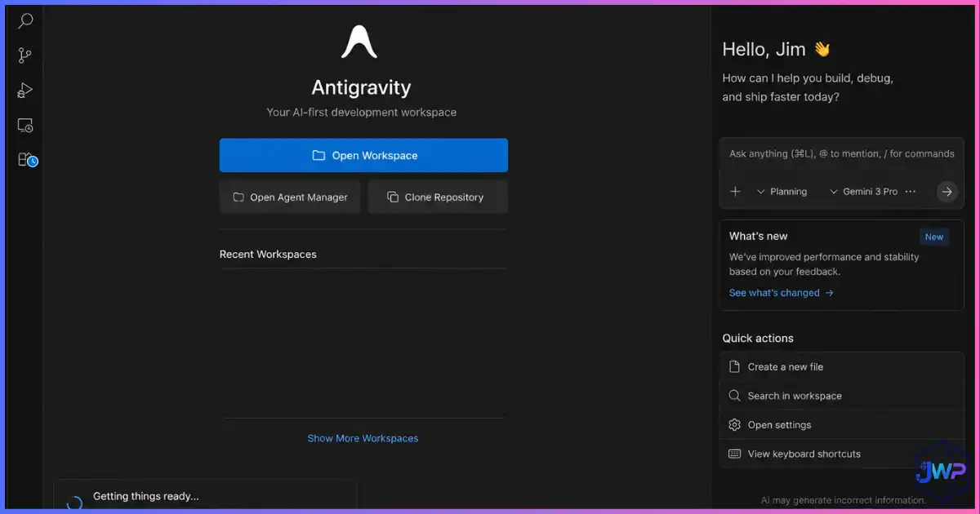Expand the Planning mode dropdown
This screenshot has height=514, width=980.
tap(782, 192)
